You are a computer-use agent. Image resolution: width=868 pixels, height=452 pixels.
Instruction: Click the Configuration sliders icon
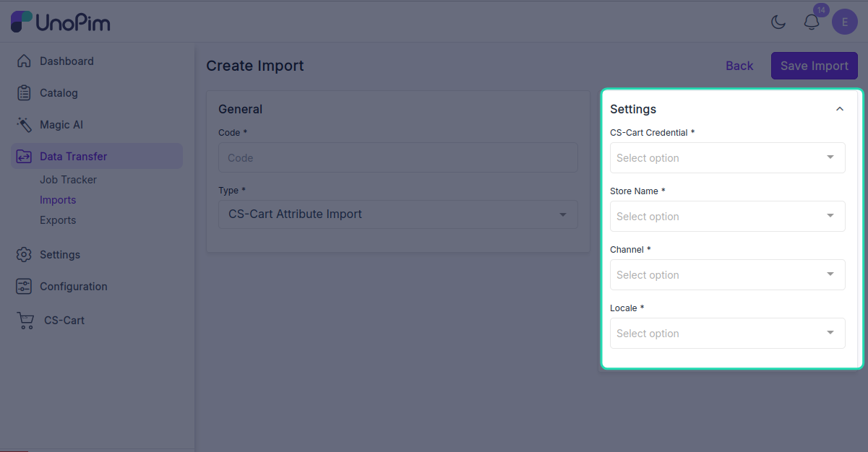pos(24,287)
